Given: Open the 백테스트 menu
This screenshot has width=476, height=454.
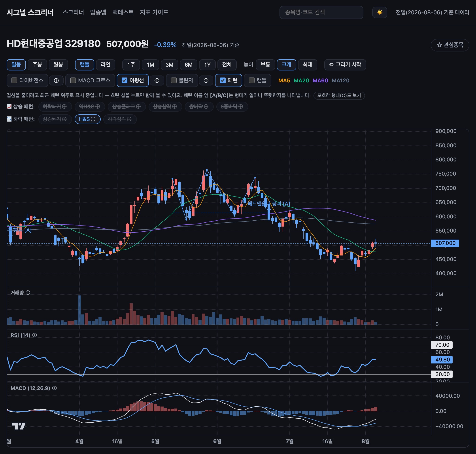Looking at the screenshot, I should pyautogui.click(x=123, y=12).
